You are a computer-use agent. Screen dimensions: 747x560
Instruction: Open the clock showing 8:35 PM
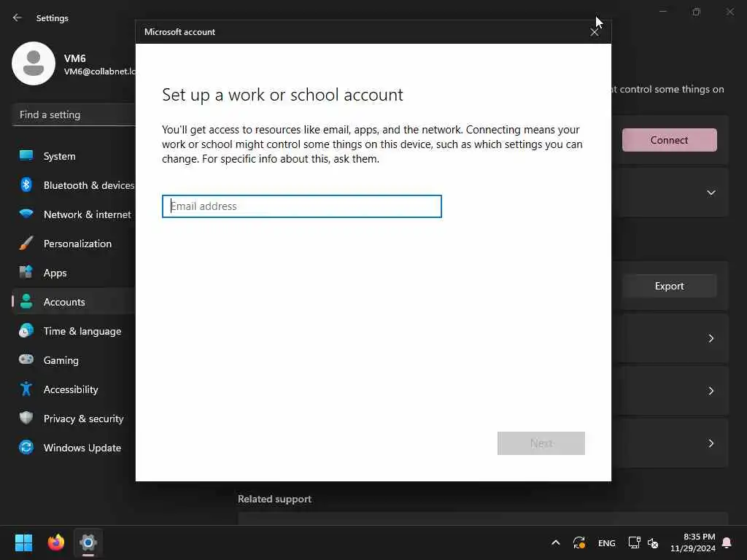coord(693,542)
